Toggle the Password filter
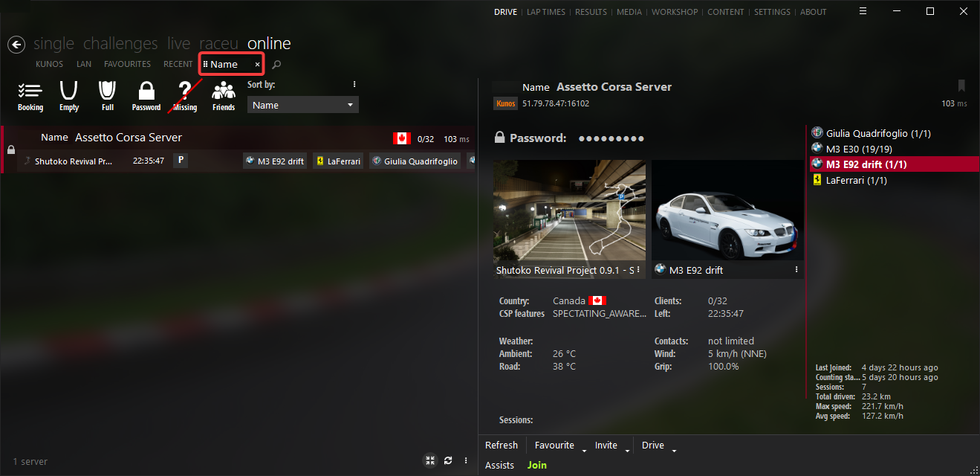The width and height of the screenshot is (980, 476). (x=146, y=97)
